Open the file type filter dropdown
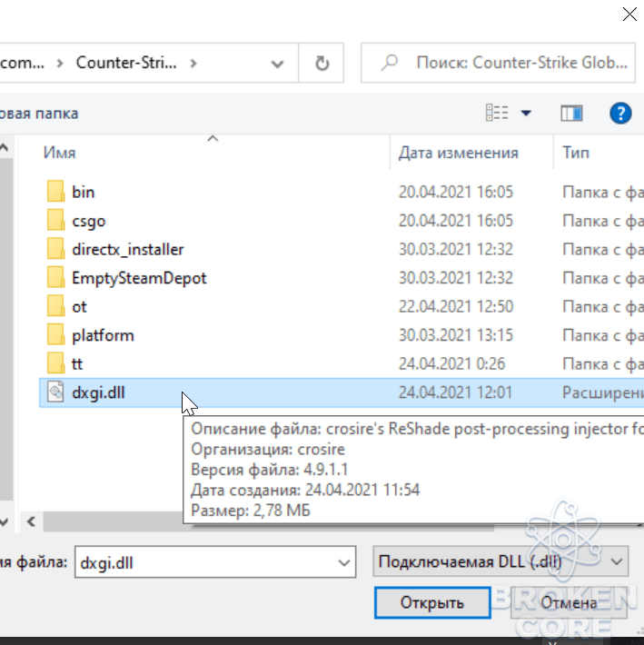The image size is (644, 645). tap(500, 561)
